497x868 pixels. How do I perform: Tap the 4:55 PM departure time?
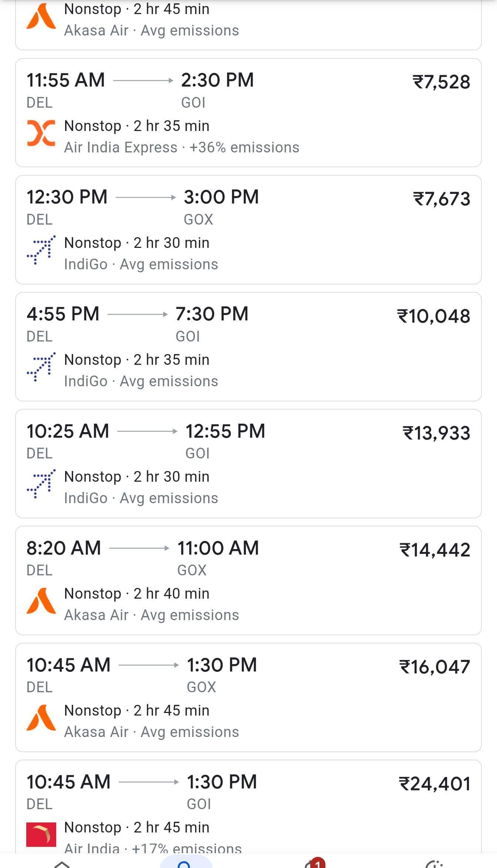[63, 314]
